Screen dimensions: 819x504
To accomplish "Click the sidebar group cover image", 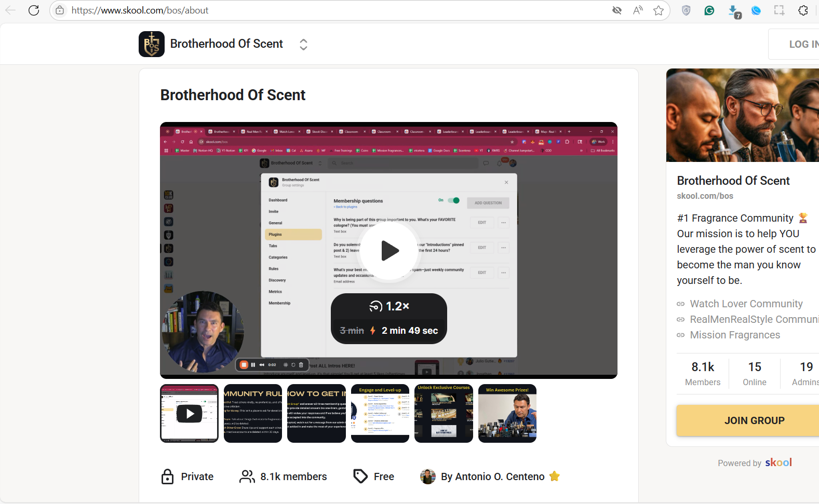I will click(x=743, y=115).
